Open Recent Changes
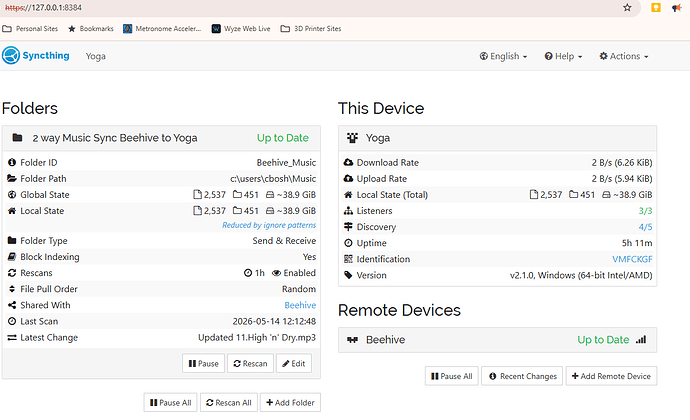 pyautogui.click(x=522, y=376)
